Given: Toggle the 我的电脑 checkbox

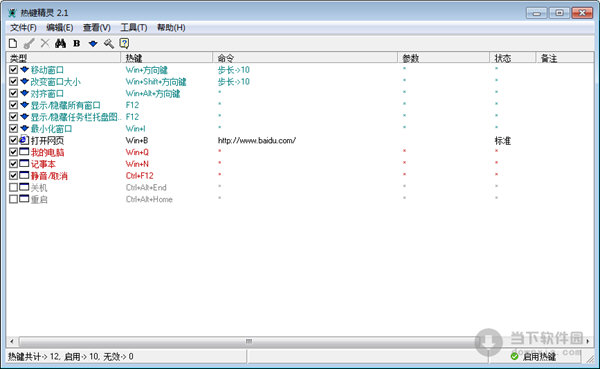Looking at the screenshot, I should click(x=13, y=152).
